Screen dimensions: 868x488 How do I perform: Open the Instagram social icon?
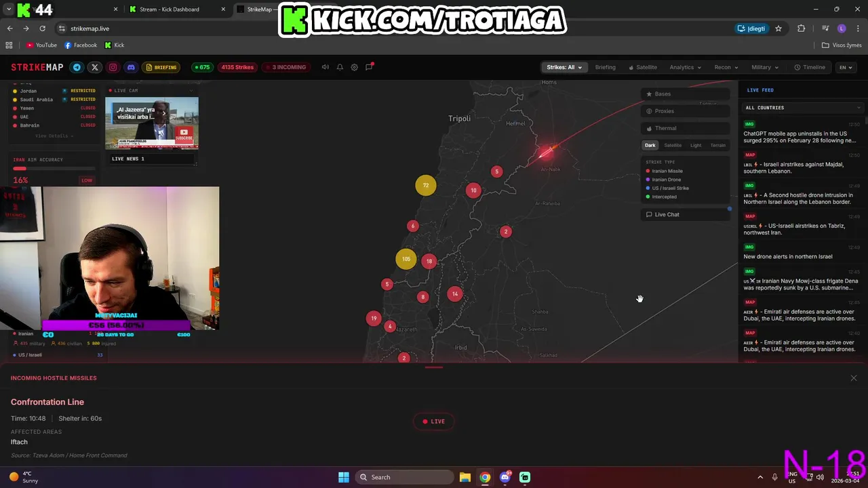(x=113, y=67)
